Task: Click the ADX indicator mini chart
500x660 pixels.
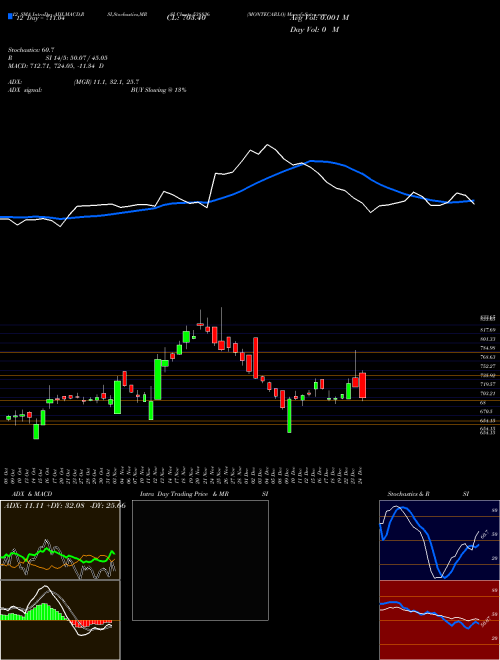Action: pos(60,540)
